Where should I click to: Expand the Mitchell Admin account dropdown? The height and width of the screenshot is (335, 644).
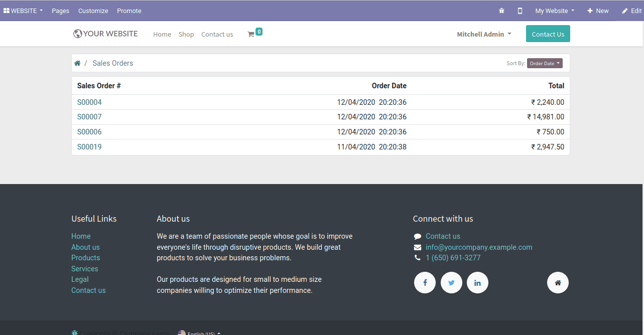(483, 34)
